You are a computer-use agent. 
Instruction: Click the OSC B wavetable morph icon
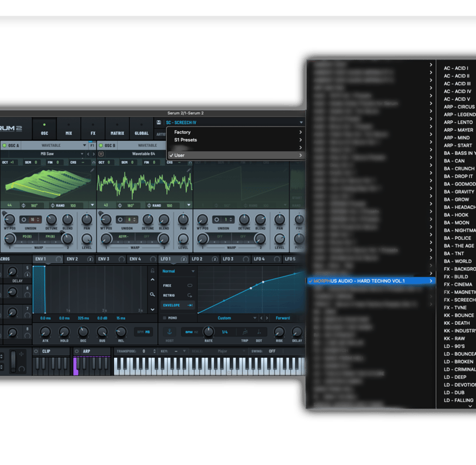click(101, 154)
